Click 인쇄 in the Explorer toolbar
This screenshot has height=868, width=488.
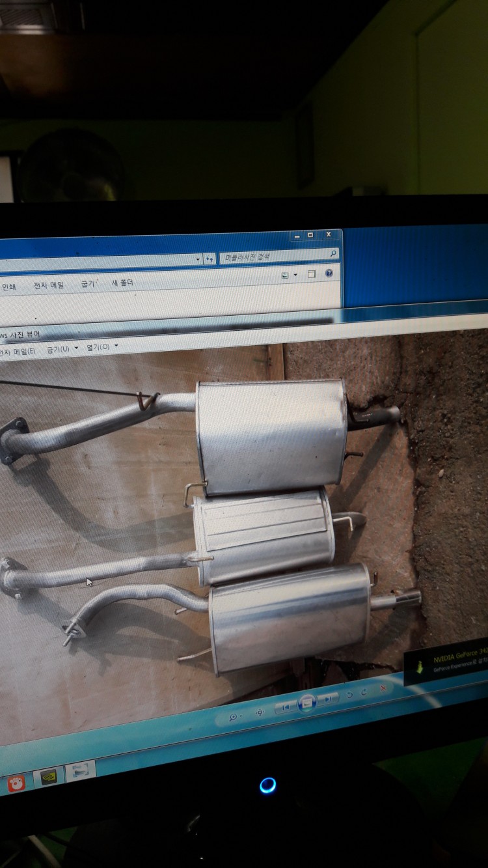point(8,287)
